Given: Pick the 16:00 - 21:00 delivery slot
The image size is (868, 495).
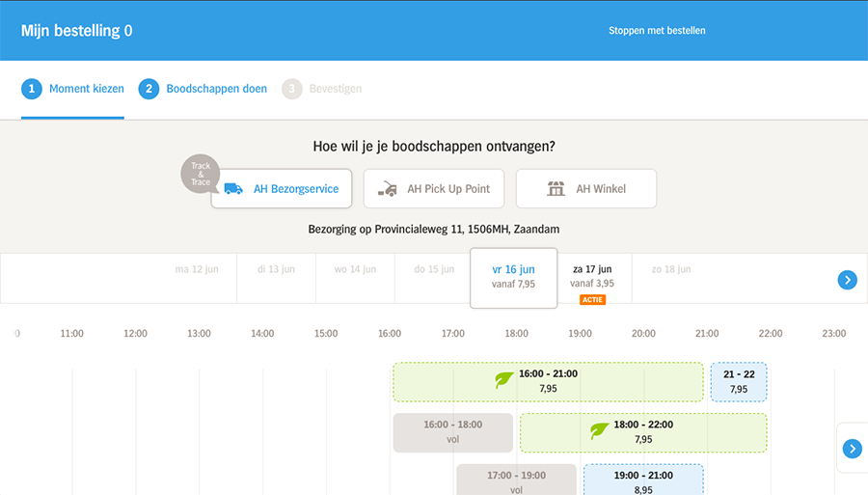Looking at the screenshot, I should click(x=548, y=382).
